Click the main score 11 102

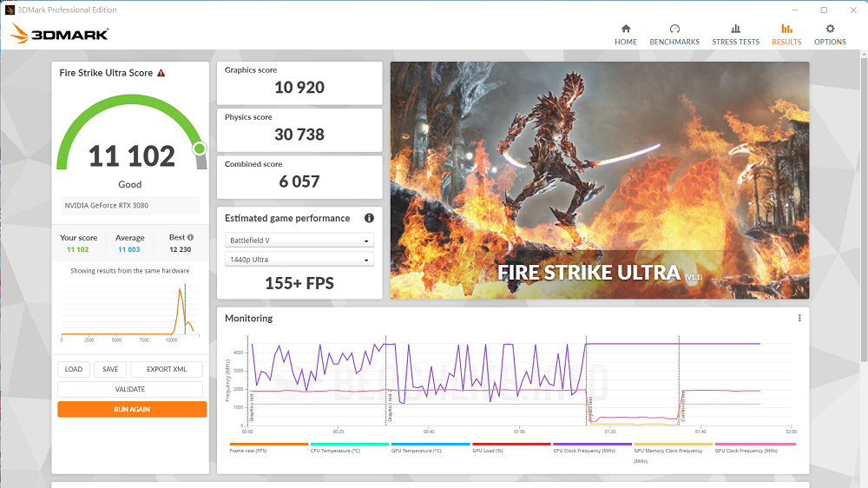pos(132,156)
